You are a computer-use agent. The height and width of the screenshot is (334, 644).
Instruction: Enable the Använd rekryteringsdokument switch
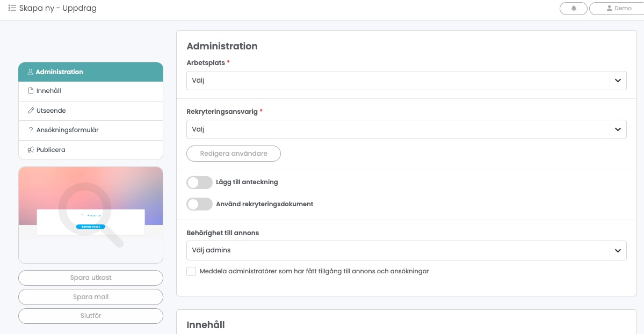tap(200, 204)
